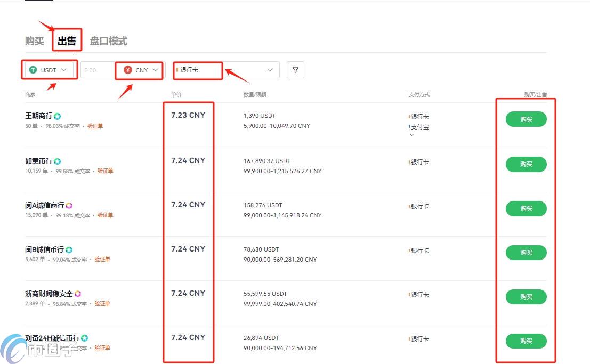Screen dimensions: 590x364
Task: Click 验证单 label under 闽B诚信币行
Action: (102, 260)
